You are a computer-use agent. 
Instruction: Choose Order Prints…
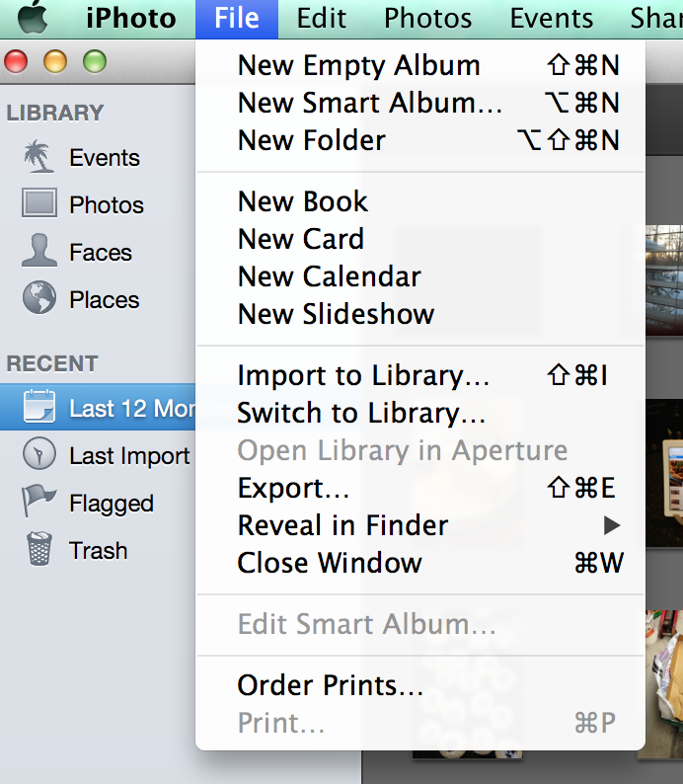click(x=420, y=685)
